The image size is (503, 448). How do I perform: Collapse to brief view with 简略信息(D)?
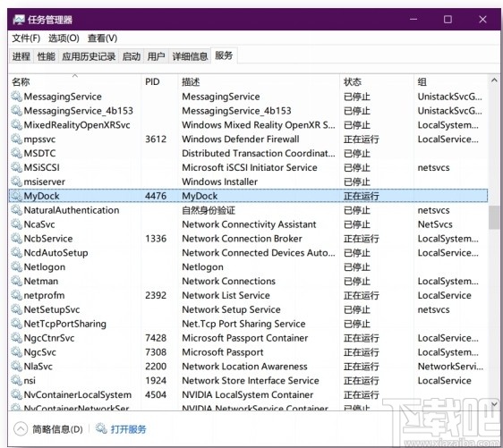coord(48,429)
